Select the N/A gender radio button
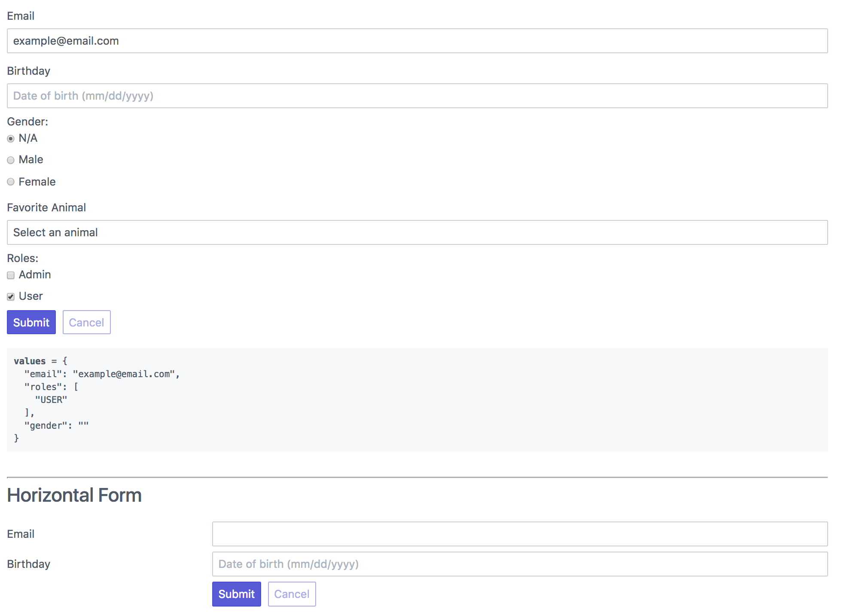The width and height of the screenshot is (847, 616). pyautogui.click(x=11, y=139)
